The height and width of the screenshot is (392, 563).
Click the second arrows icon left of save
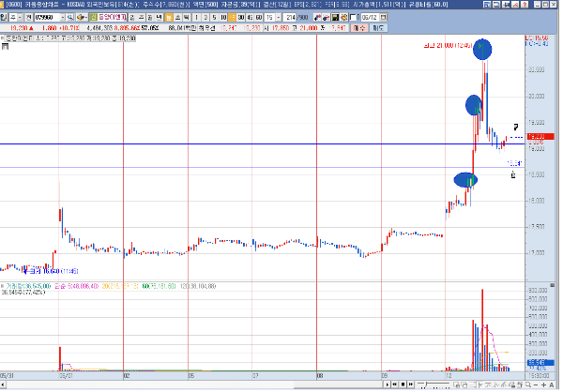(326, 17)
